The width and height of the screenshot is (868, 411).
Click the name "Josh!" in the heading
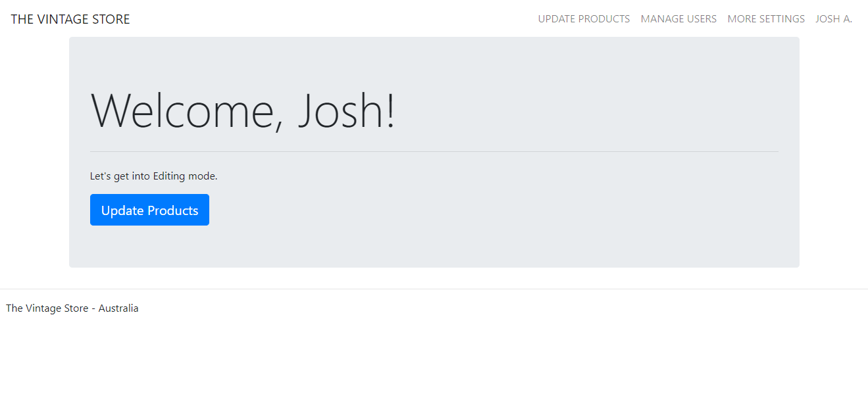(x=347, y=110)
